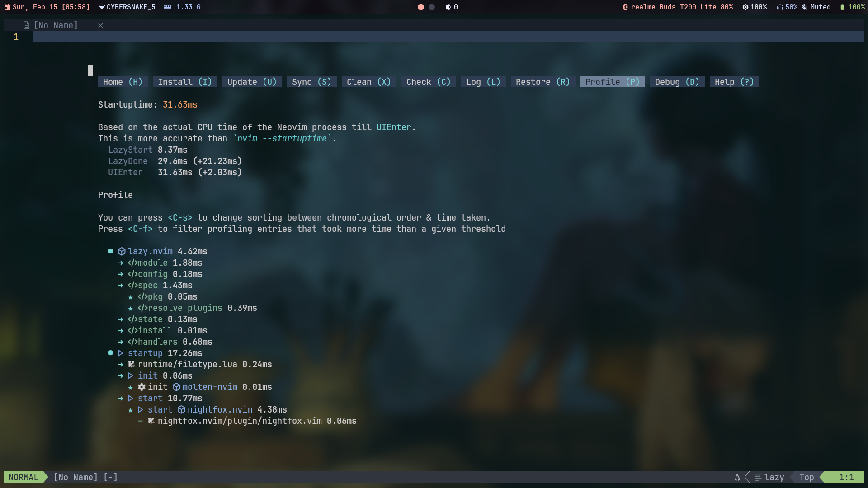Image resolution: width=868 pixels, height=488 pixels.
Task: Click the 1:1 cursor position indicator
Action: point(846,477)
